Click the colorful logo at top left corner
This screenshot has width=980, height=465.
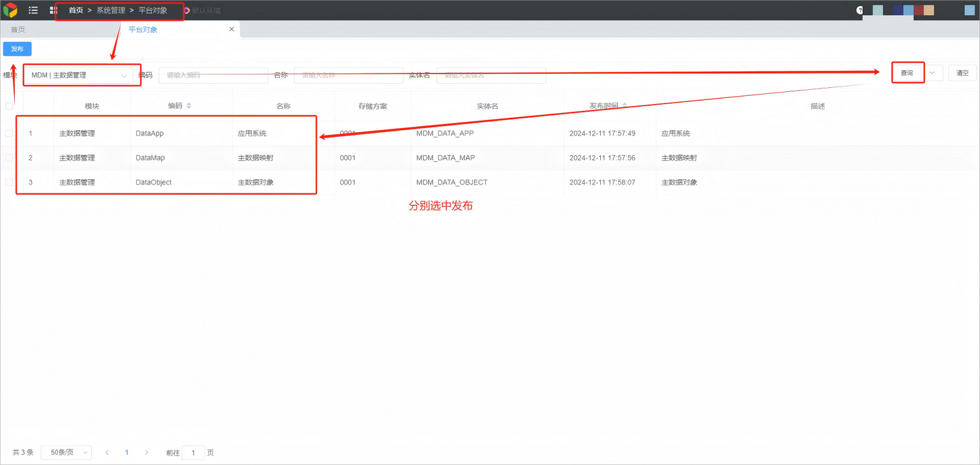tap(10, 10)
